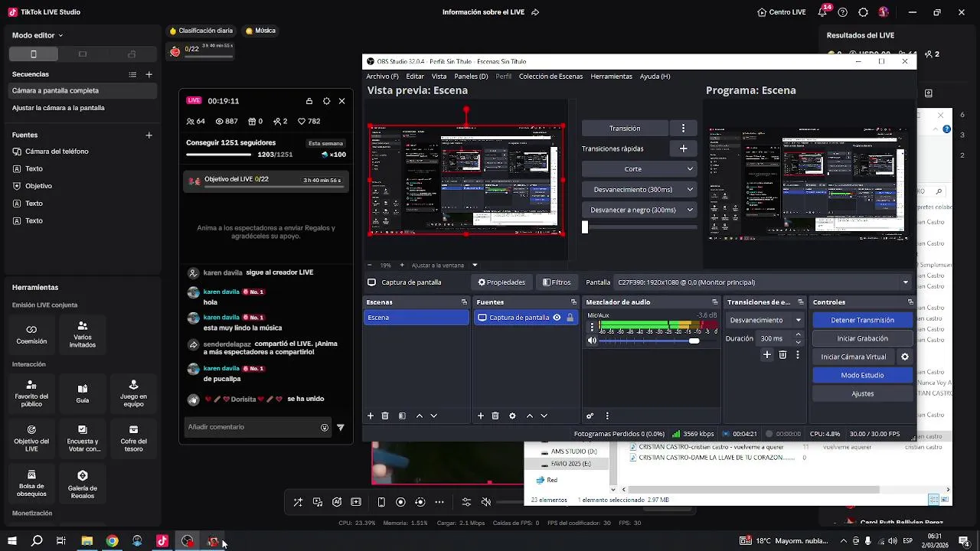Image resolution: width=980 pixels, height=551 pixels.
Task: Add a scene transition with plus icon
Action: (x=767, y=354)
